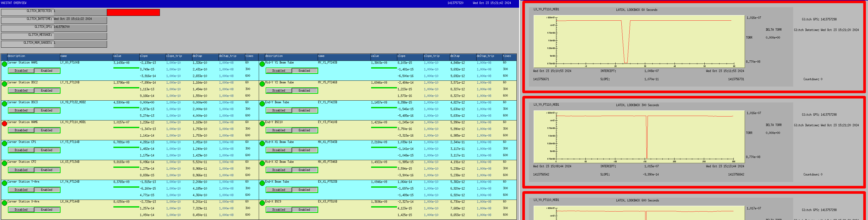Set Corner Station HAM6 gauge to Enabled
Screen dimensions: 868x220
47,130
